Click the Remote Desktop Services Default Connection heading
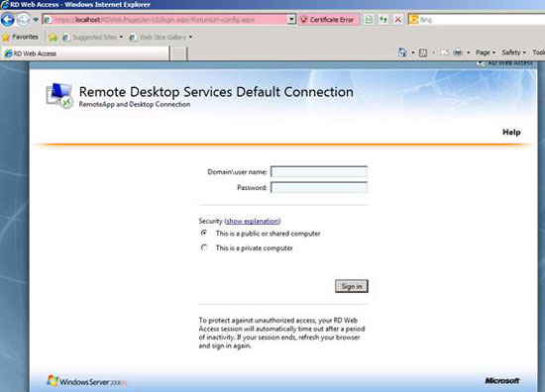The image size is (545, 392). pyautogui.click(x=216, y=92)
